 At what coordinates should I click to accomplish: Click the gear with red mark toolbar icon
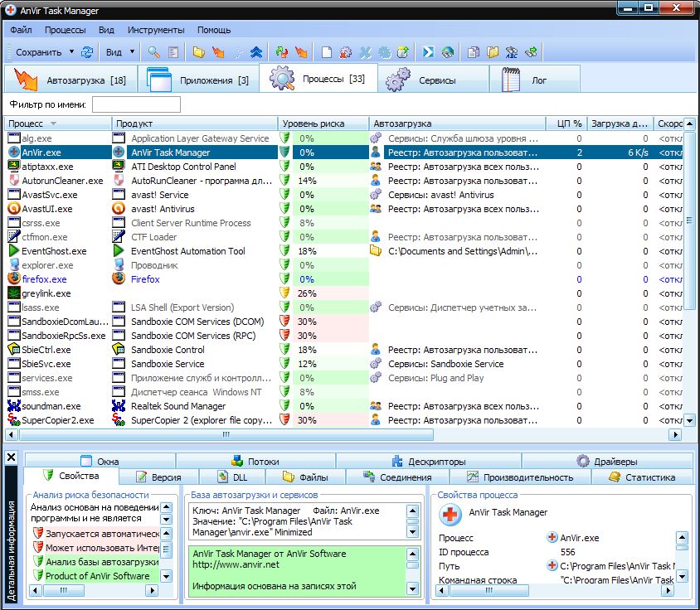coord(346,52)
